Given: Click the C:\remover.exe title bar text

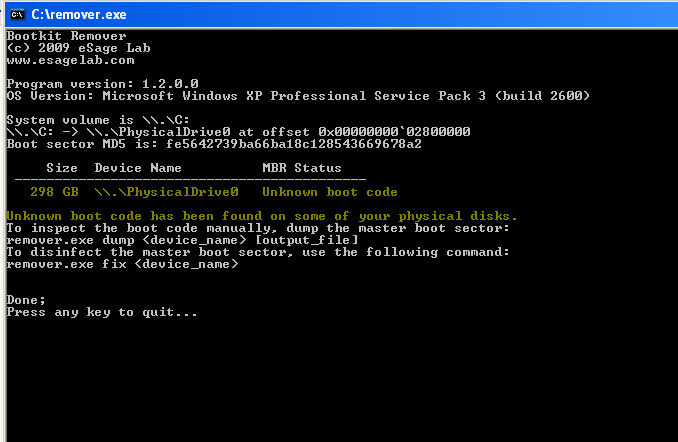Looking at the screenshot, I should (x=79, y=15).
